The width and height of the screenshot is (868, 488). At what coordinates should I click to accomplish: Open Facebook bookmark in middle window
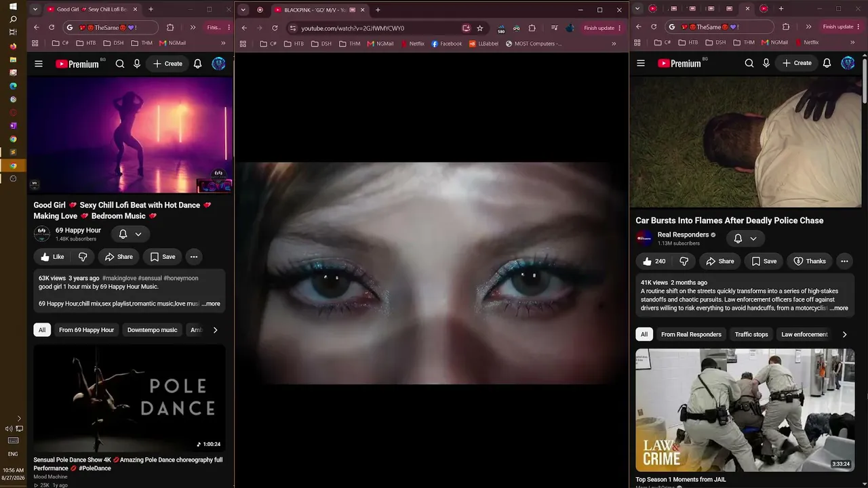tap(447, 43)
